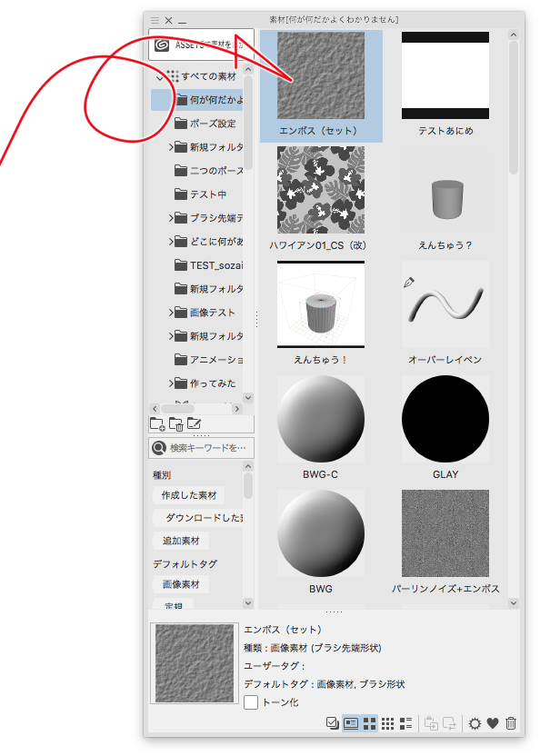The width and height of the screenshot is (540, 756).
Task: Click the preview image in details pane
Action: (195, 663)
